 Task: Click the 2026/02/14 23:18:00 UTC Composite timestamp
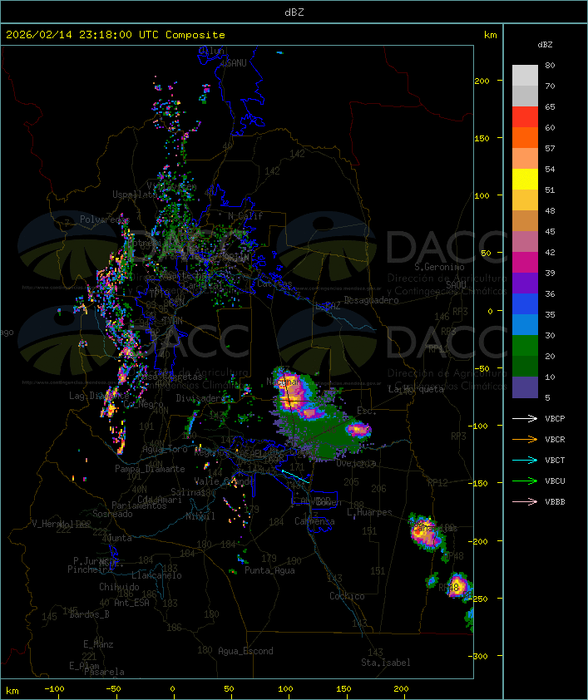(x=116, y=34)
